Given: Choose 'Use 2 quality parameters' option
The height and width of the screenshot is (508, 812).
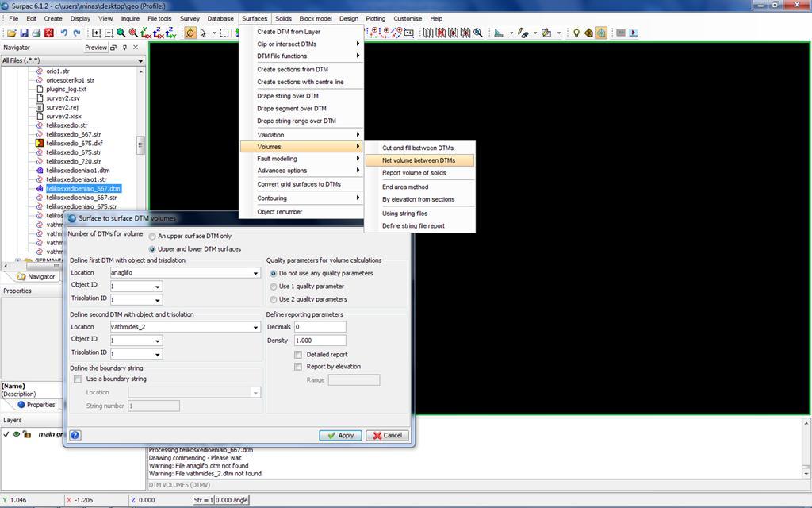Looking at the screenshot, I should (x=274, y=299).
